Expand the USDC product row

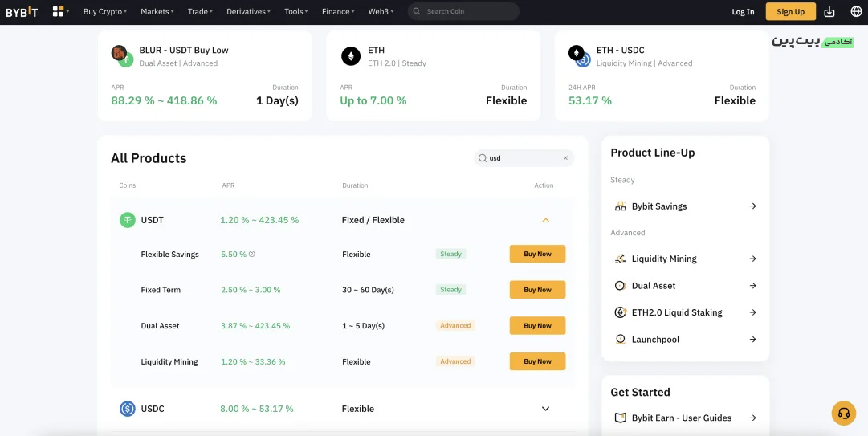[545, 409]
